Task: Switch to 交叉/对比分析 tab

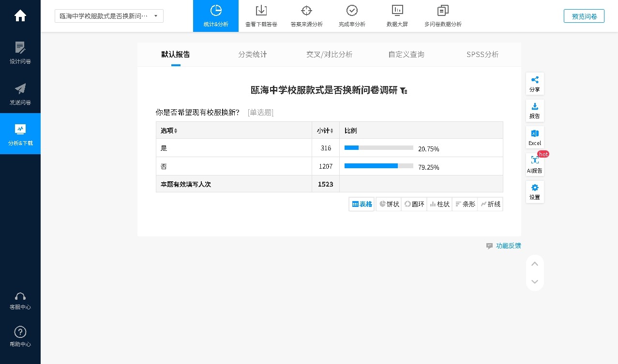Action: point(329,54)
